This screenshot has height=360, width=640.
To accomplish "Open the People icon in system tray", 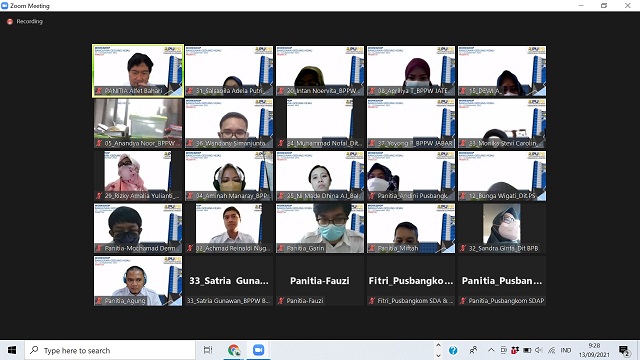I will pos(473,350).
